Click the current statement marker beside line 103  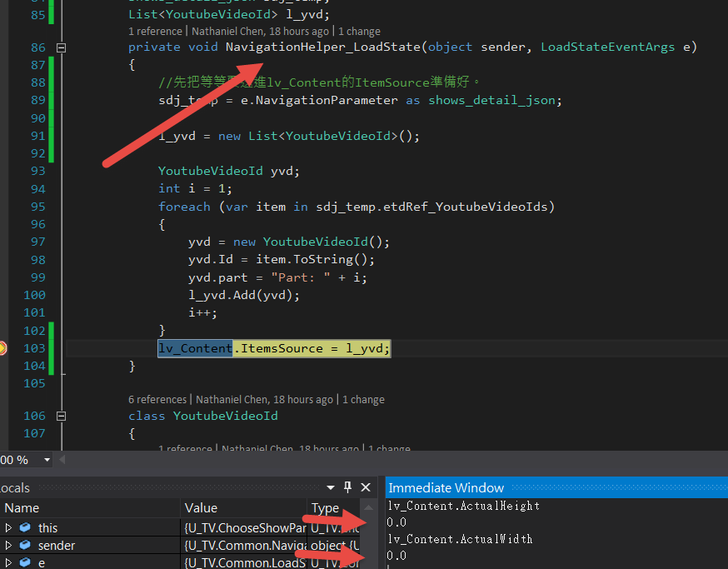click(x=2, y=348)
